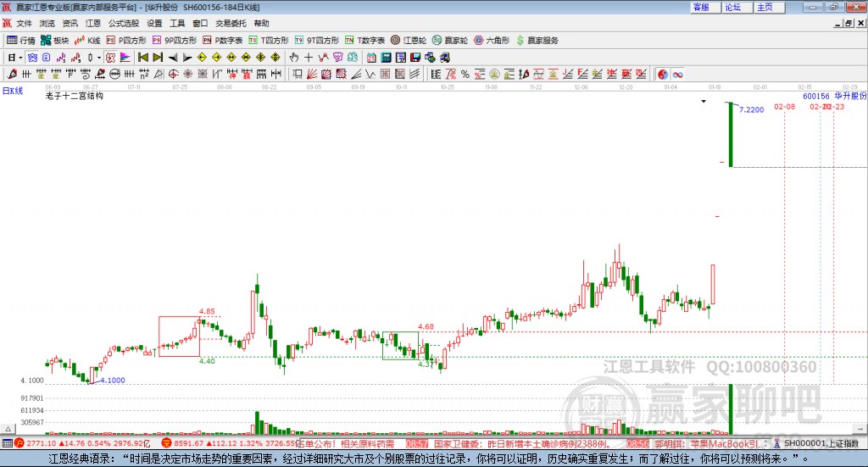
Task: Select the crosshair cursor tool
Action: [309, 58]
